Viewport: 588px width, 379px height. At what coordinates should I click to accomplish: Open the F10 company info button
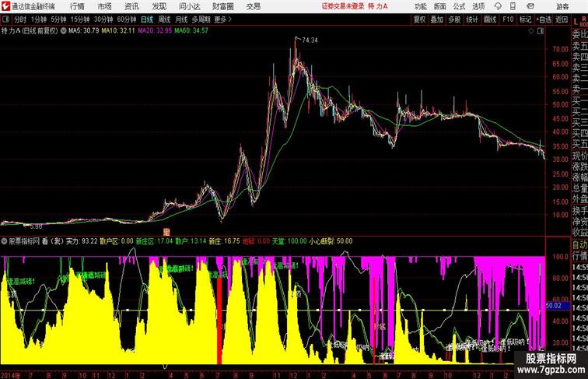[508, 19]
